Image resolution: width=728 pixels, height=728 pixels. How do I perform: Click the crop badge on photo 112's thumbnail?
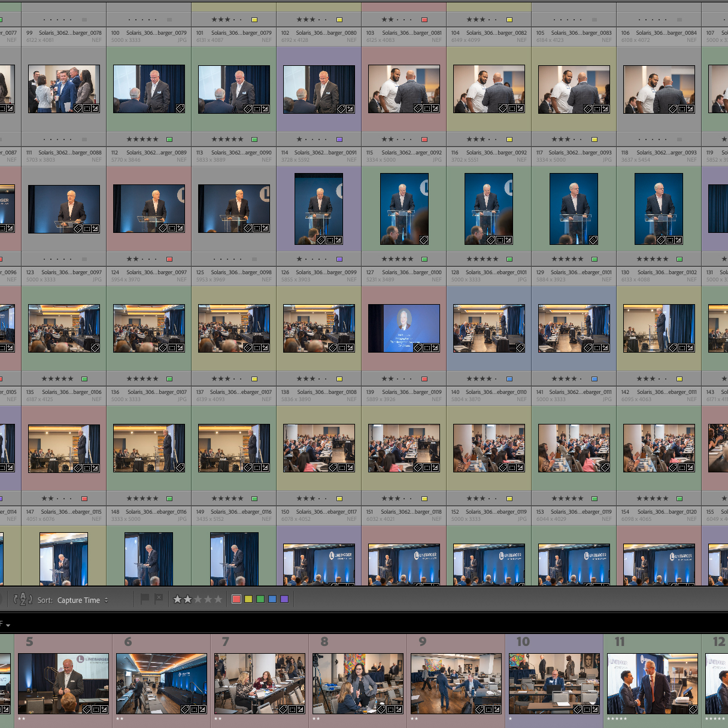(x=172, y=228)
